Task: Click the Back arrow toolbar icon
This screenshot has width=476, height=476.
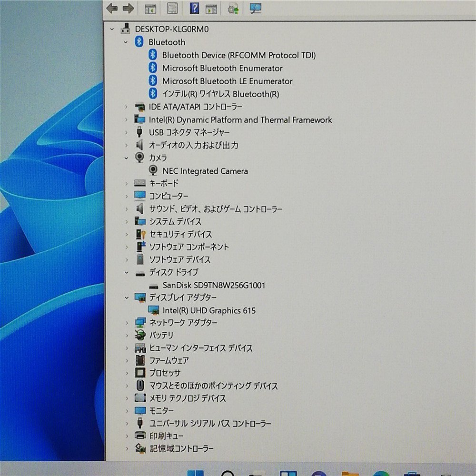Action: coord(112,8)
